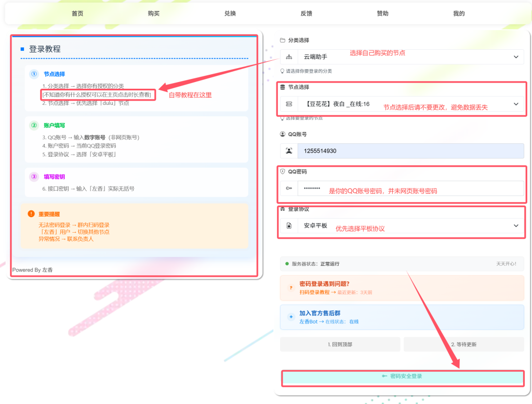Image resolution: width=532 pixels, height=404 pixels.
Task: Switch to the 兑换 page
Action: 230,14
